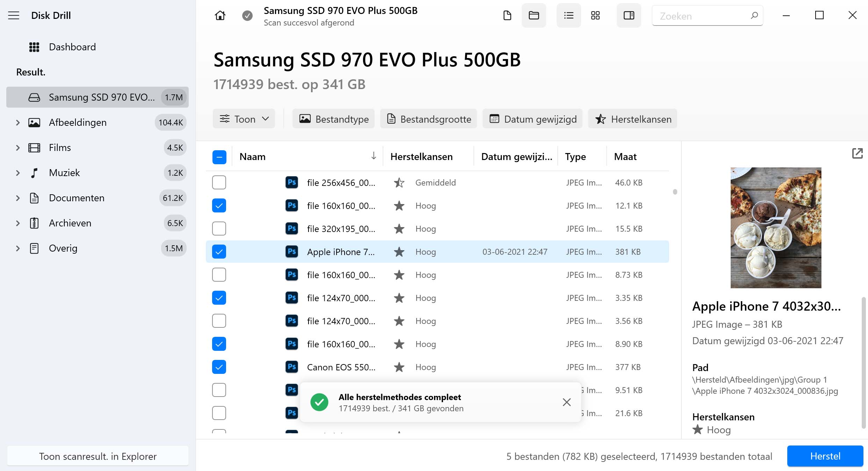This screenshot has height=471, width=868.
Task: Select grid view layout
Action: coord(595,15)
